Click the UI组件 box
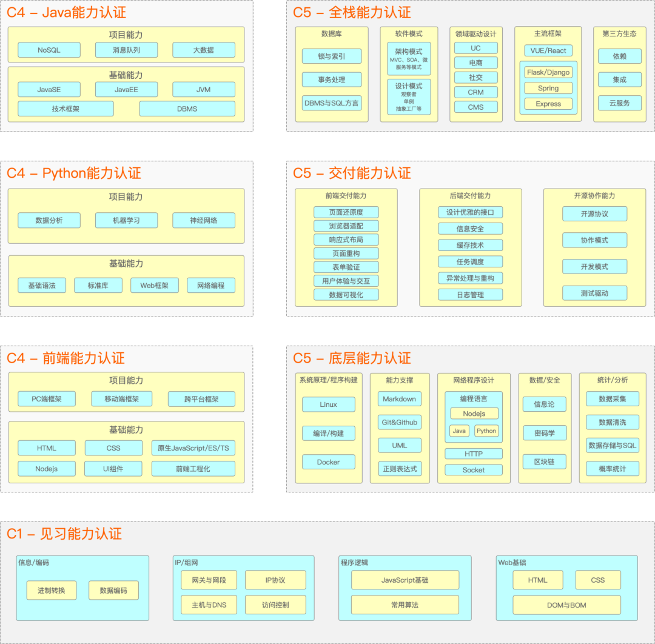The width and height of the screenshot is (655, 644). pyautogui.click(x=113, y=469)
